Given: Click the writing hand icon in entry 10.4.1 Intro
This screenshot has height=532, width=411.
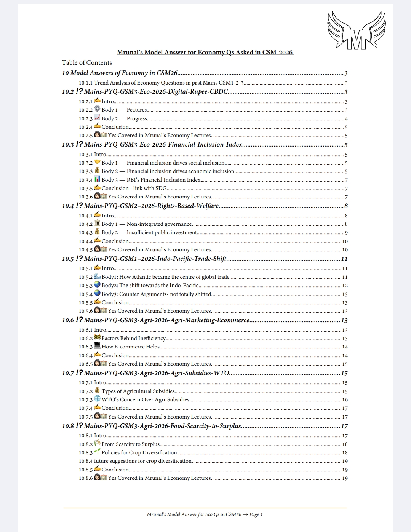Looking at the screenshot, I should (x=97, y=215).
